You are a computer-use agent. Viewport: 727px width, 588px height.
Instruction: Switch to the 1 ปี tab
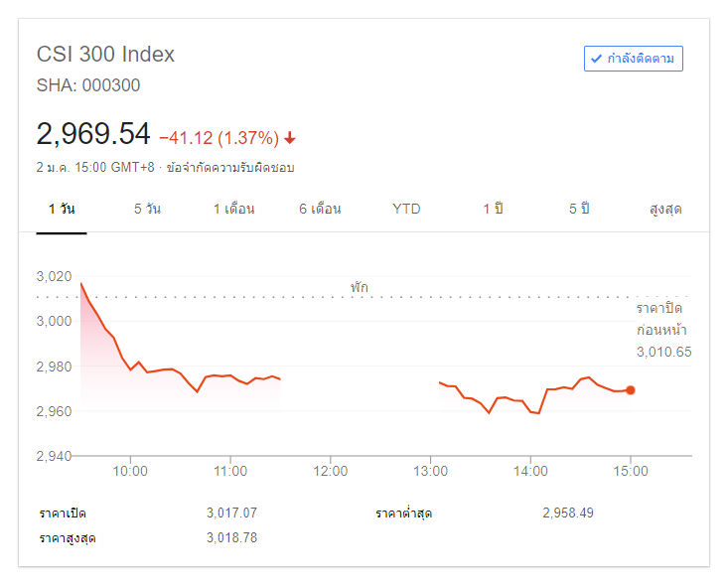[x=493, y=209]
